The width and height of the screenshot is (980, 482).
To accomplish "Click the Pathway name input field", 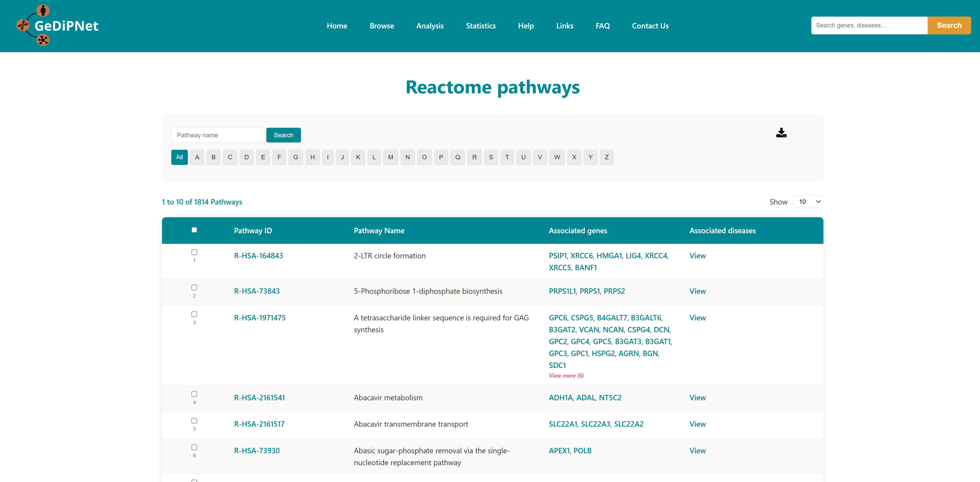I will (217, 135).
